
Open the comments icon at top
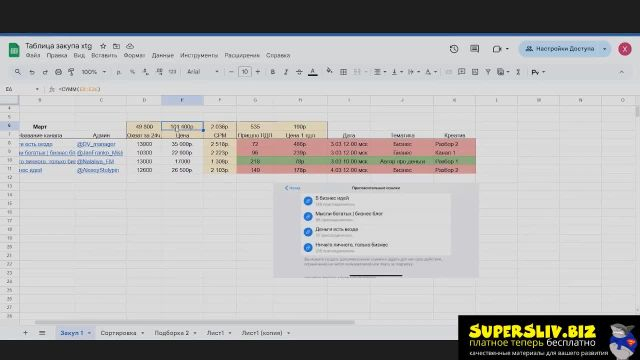(x=474, y=49)
